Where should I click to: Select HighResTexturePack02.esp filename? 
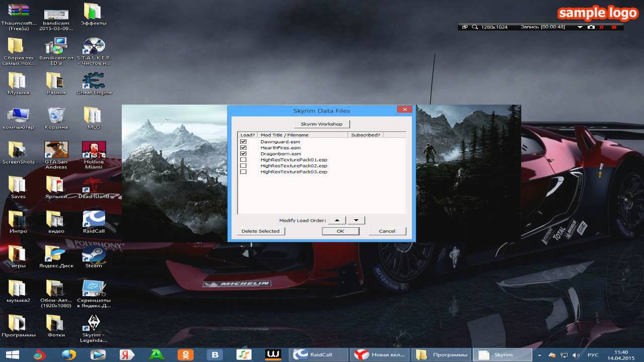[294, 166]
